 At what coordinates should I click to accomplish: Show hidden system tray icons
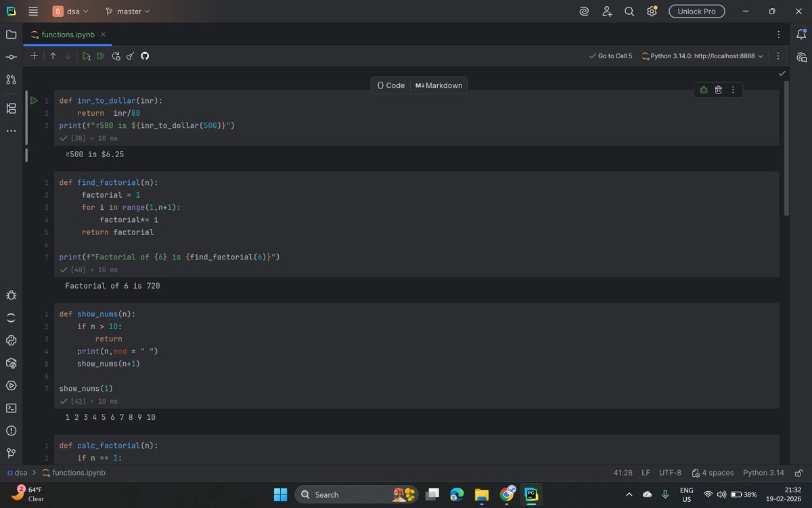pyautogui.click(x=629, y=494)
